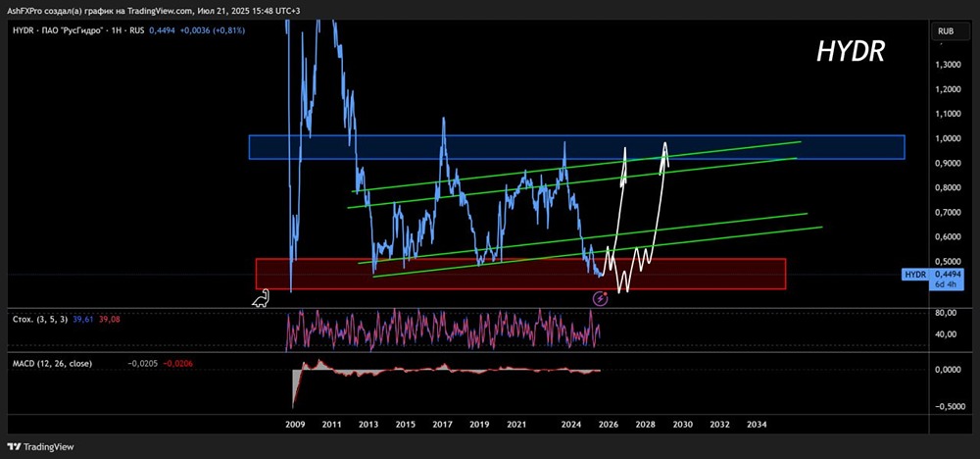Click the 0,9000 price scale label
980x459 pixels.
pos(948,163)
